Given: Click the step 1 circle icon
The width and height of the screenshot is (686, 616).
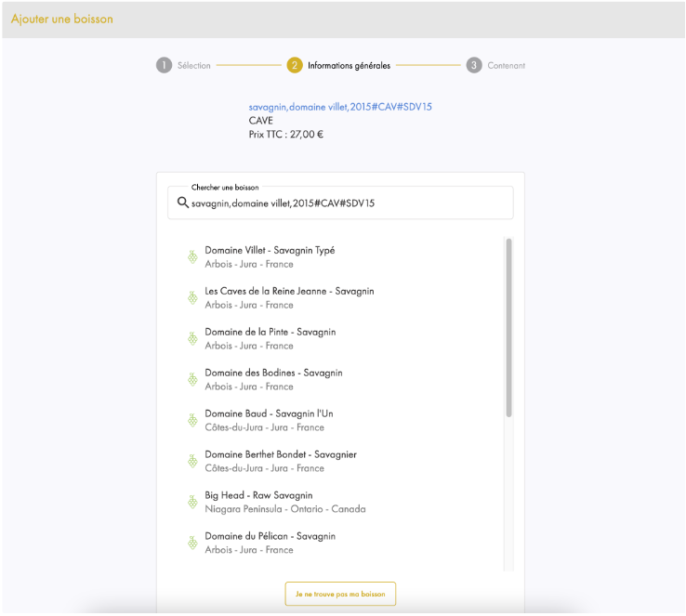Looking at the screenshot, I should pyautogui.click(x=164, y=65).
